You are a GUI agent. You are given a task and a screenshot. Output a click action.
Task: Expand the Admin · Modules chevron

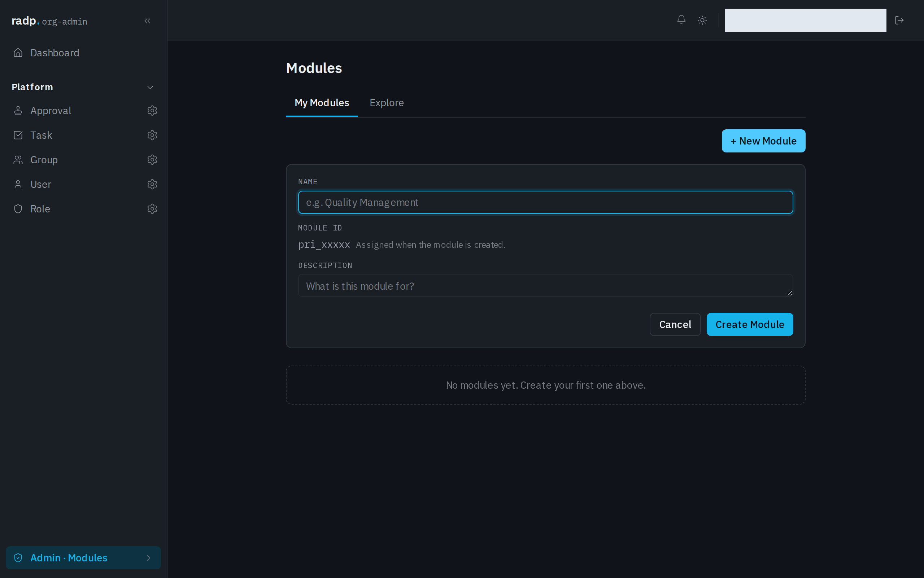pyautogui.click(x=149, y=558)
